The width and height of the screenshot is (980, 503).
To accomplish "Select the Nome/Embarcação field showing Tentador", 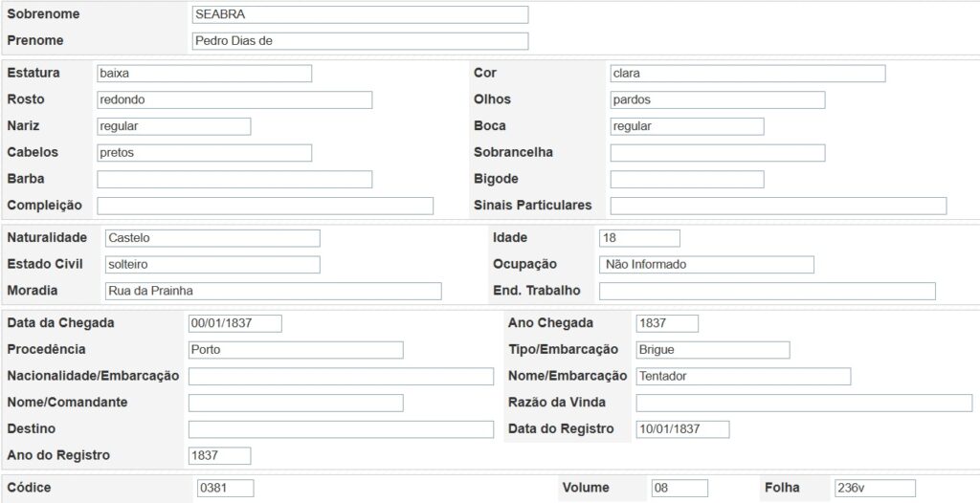I will (743, 377).
